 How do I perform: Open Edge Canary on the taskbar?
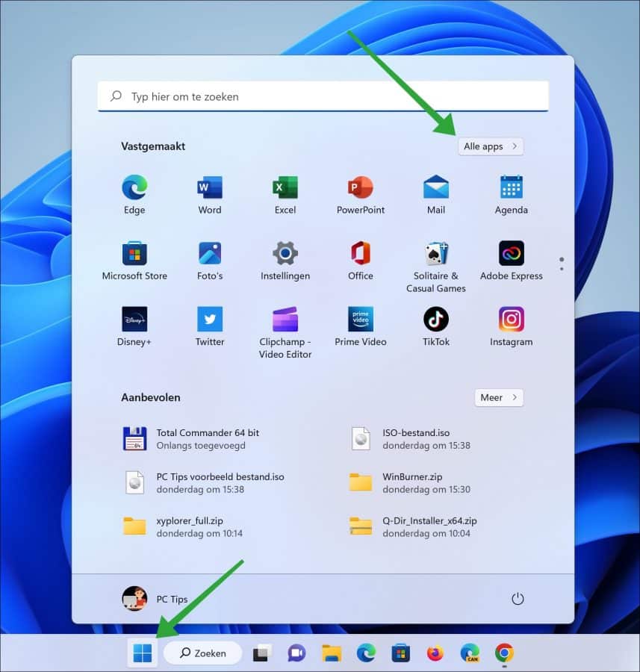(470, 653)
